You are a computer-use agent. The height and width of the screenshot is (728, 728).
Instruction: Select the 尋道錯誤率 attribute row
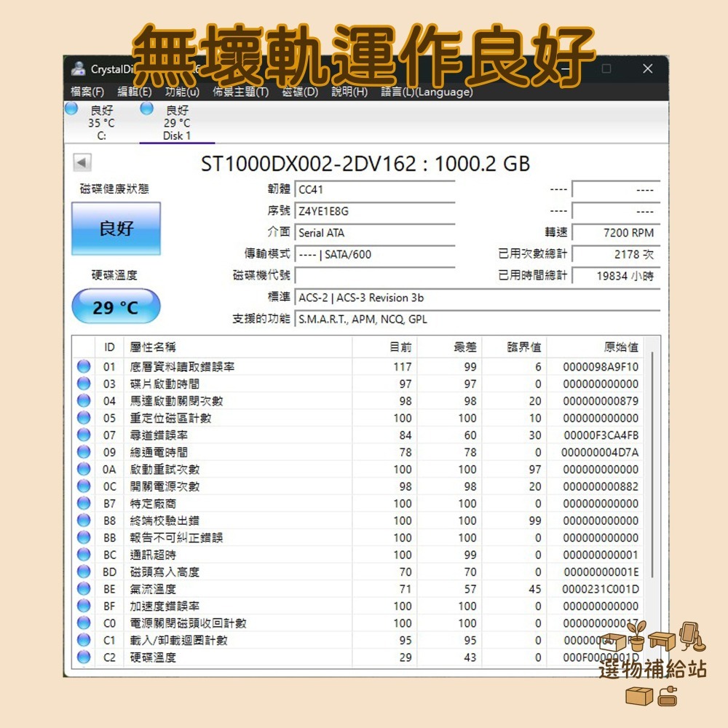(358, 435)
